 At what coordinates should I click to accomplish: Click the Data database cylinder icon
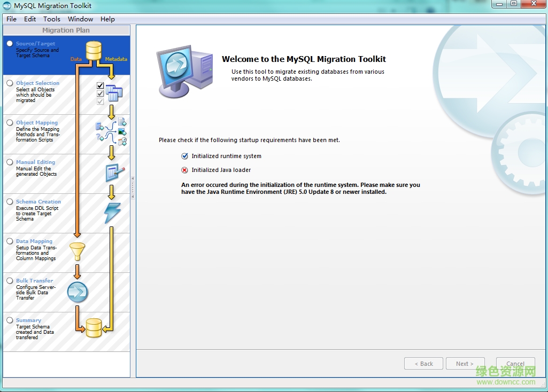click(94, 49)
